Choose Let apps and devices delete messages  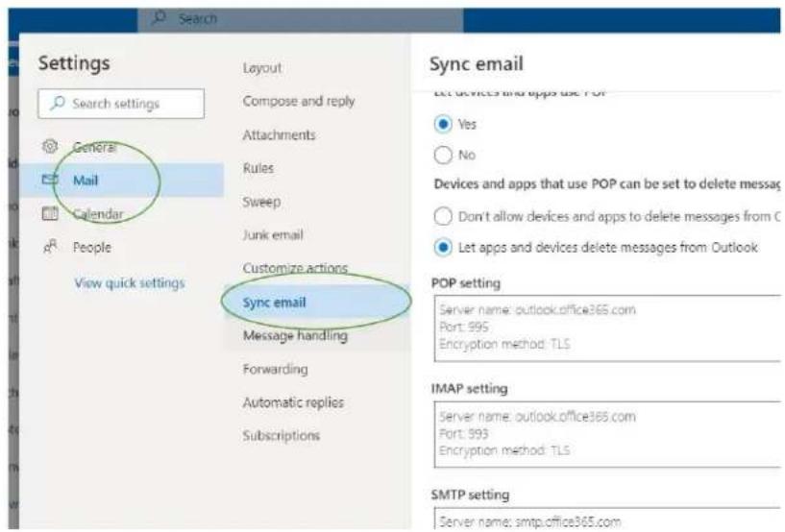click(443, 247)
